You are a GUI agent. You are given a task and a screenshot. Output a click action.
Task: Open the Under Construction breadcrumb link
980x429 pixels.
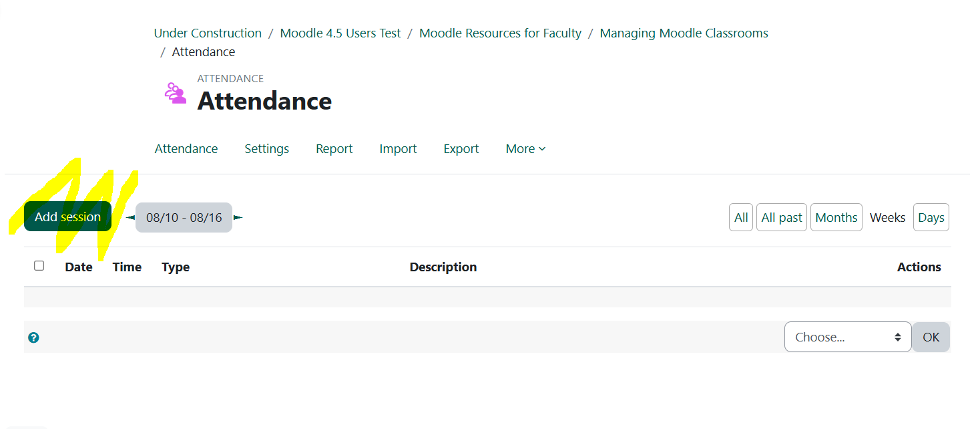coord(208,33)
